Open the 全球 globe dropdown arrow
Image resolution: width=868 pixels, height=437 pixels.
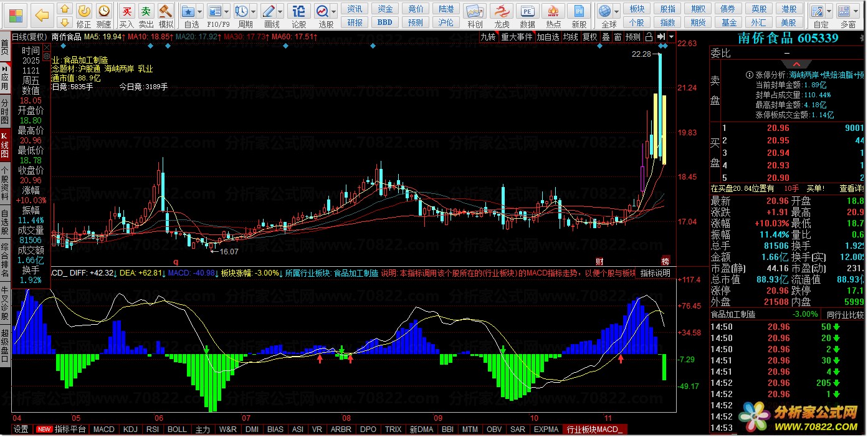[x=616, y=12]
